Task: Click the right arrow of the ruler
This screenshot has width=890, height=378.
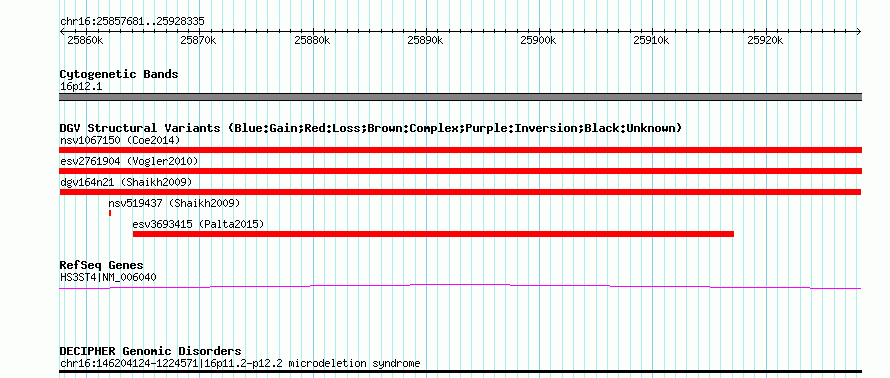Action: tap(858, 32)
